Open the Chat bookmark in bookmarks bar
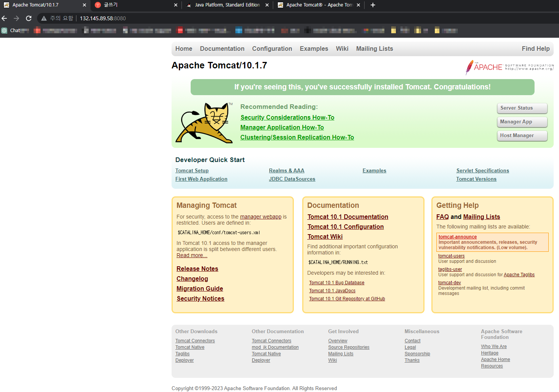The image size is (559, 392). (x=15, y=31)
